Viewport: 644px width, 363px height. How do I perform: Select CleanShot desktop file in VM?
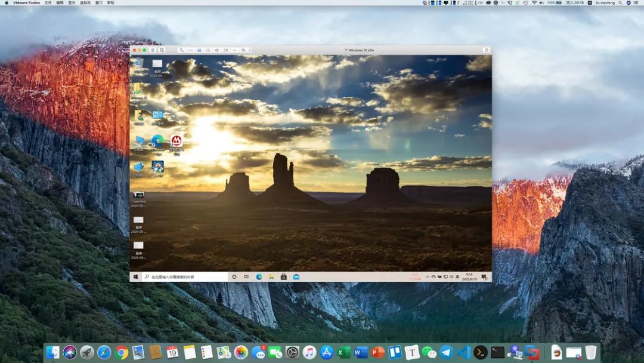click(x=138, y=199)
